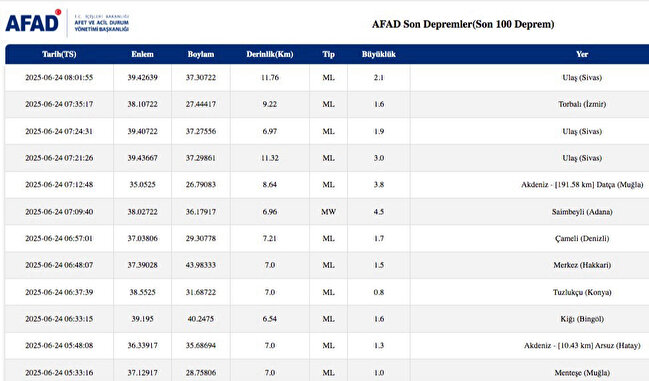Click latitude value 38.10722
The image size is (649, 381).
pos(142,104)
